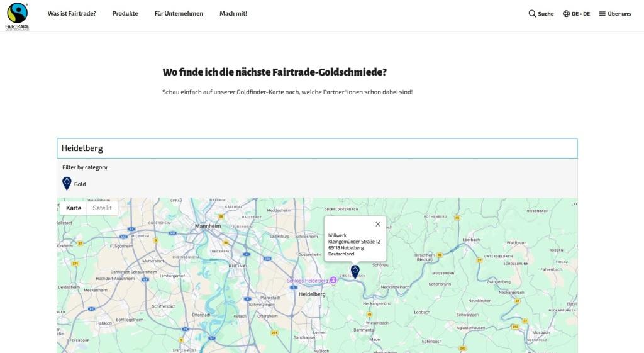Click the Mosbach label on map
This screenshot has width=644, height=353.
pyautogui.click(x=541, y=332)
